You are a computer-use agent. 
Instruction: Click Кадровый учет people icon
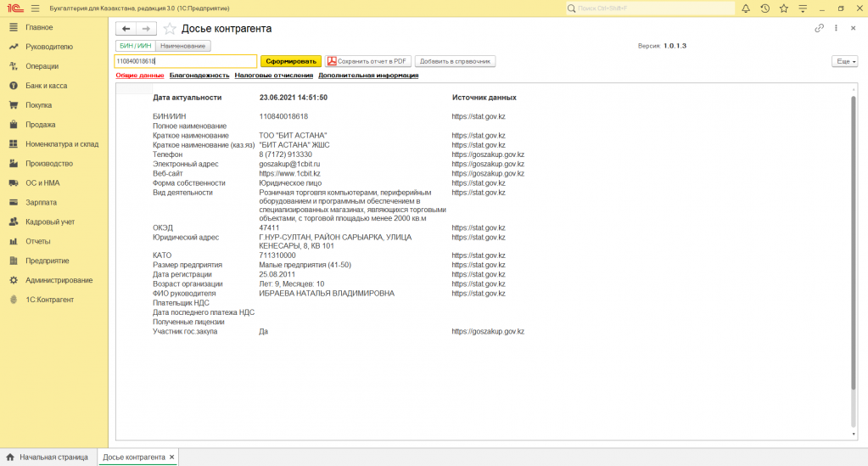14,222
